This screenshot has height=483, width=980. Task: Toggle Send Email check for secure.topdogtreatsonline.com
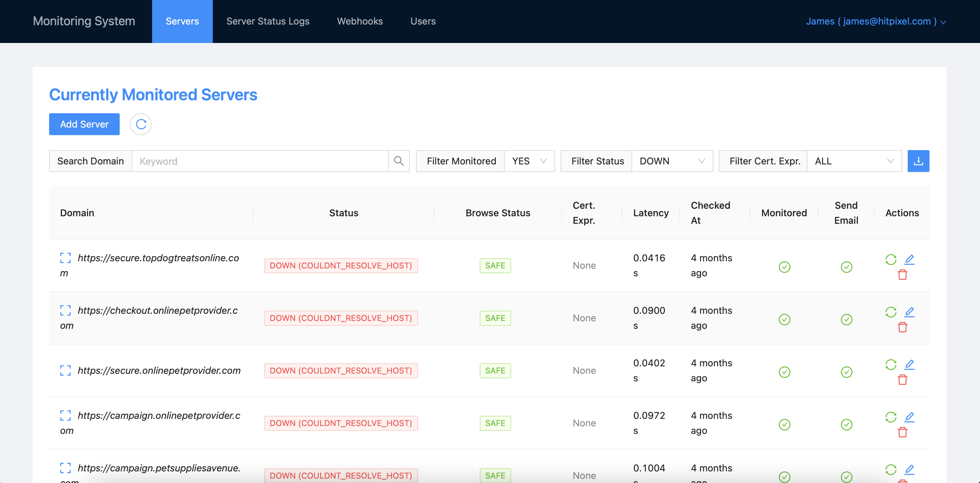[x=846, y=267]
